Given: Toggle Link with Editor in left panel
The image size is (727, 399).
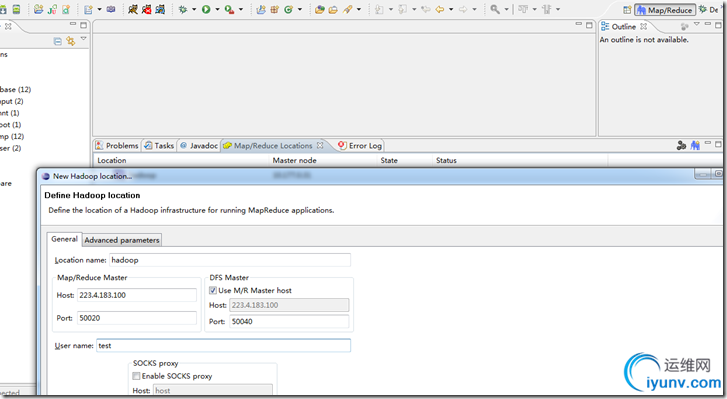Looking at the screenshot, I should coord(70,41).
